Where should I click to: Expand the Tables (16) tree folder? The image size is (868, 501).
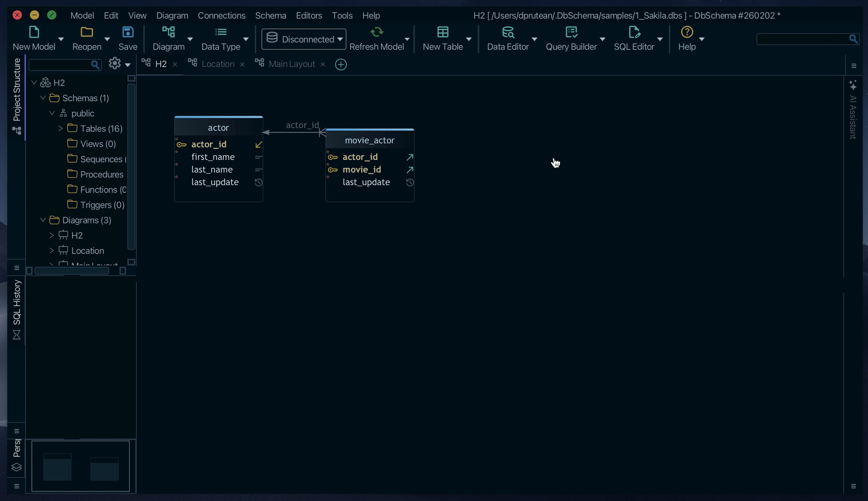(60, 129)
